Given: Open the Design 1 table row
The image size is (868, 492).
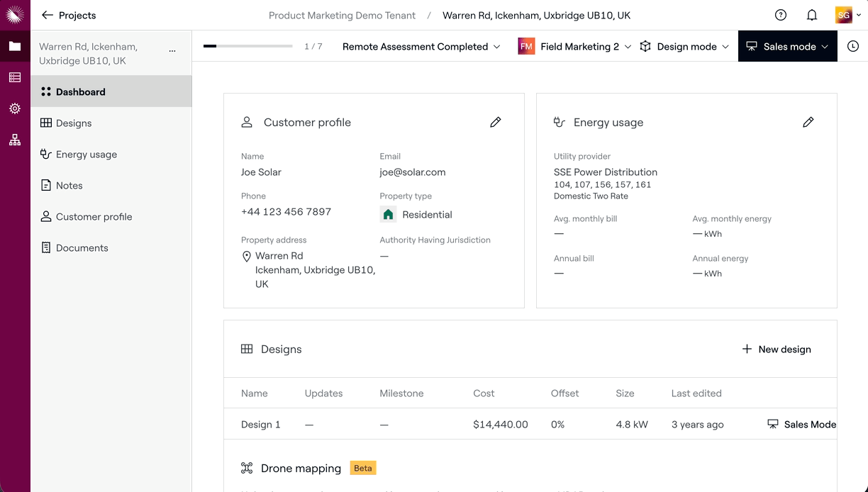Looking at the screenshot, I should (261, 425).
